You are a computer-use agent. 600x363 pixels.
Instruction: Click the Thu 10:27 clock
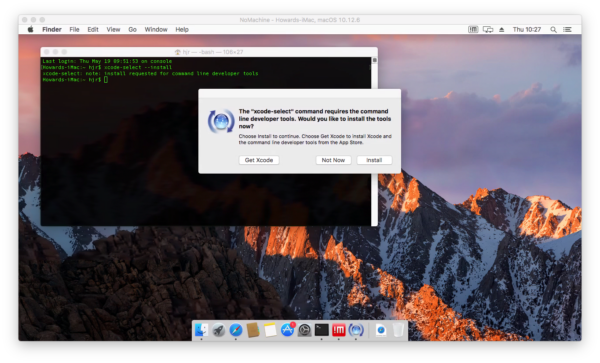click(527, 29)
